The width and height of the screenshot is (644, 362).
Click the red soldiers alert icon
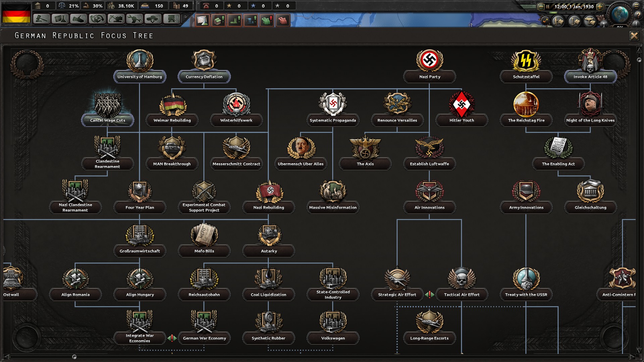(283, 20)
